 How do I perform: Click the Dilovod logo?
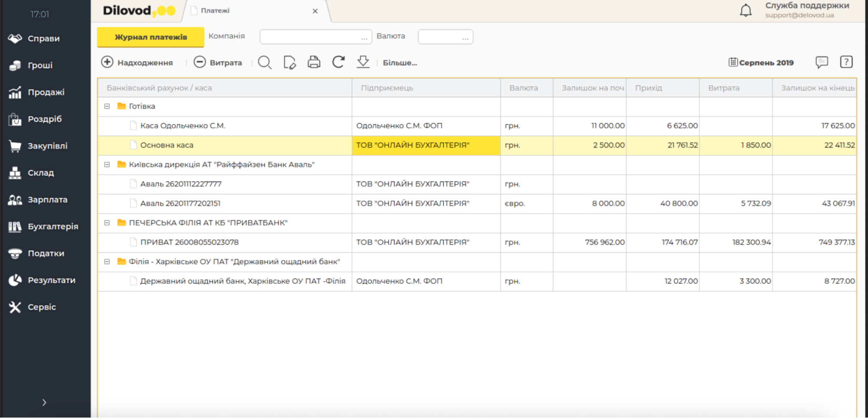click(x=139, y=11)
